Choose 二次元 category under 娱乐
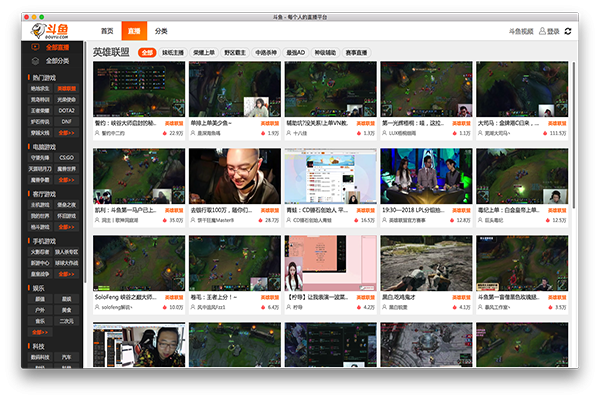 coord(67,321)
